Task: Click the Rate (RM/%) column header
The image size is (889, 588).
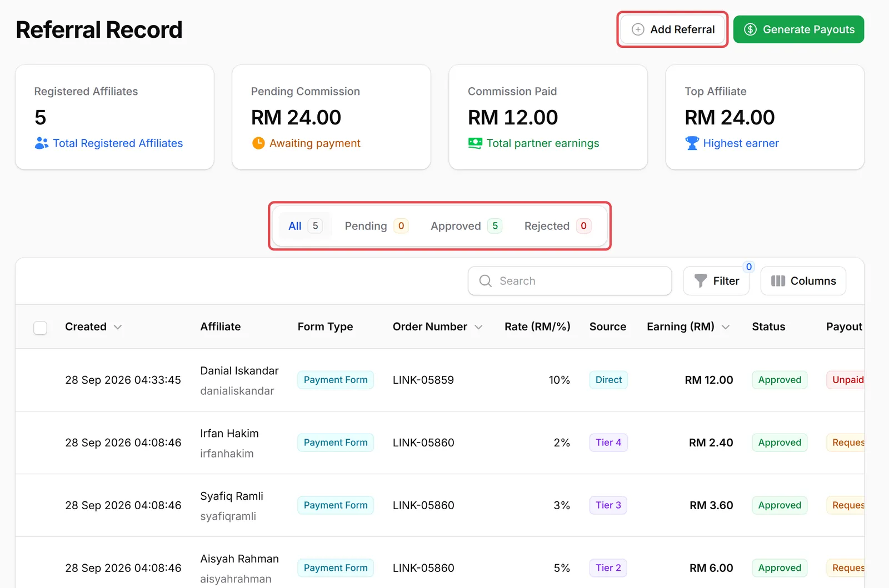Action: [x=537, y=326]
